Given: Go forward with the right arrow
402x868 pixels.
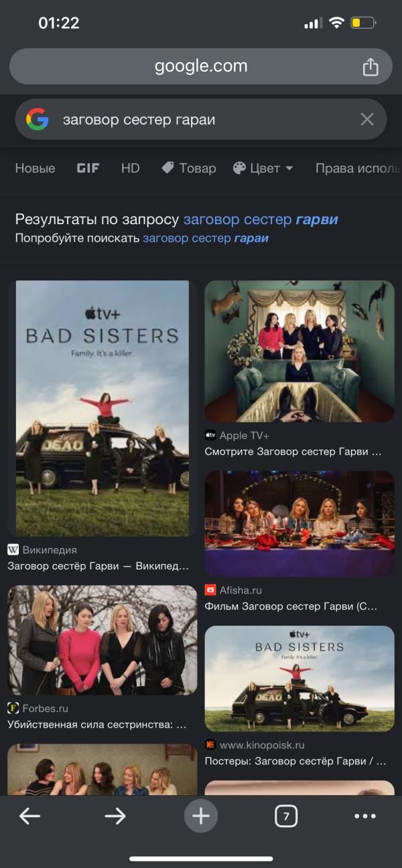Looking at the screenshot, I should point(115,816).
